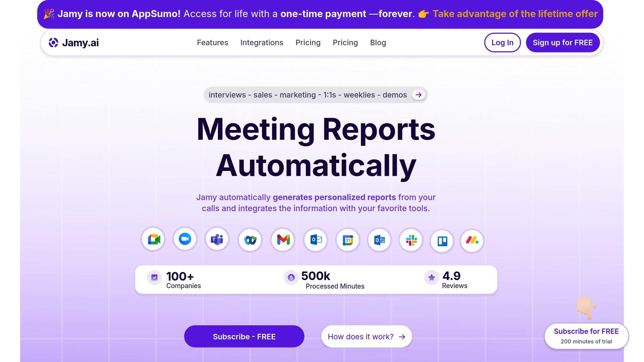Click the arrow icon in the use-cases pill

coord(419,95)
